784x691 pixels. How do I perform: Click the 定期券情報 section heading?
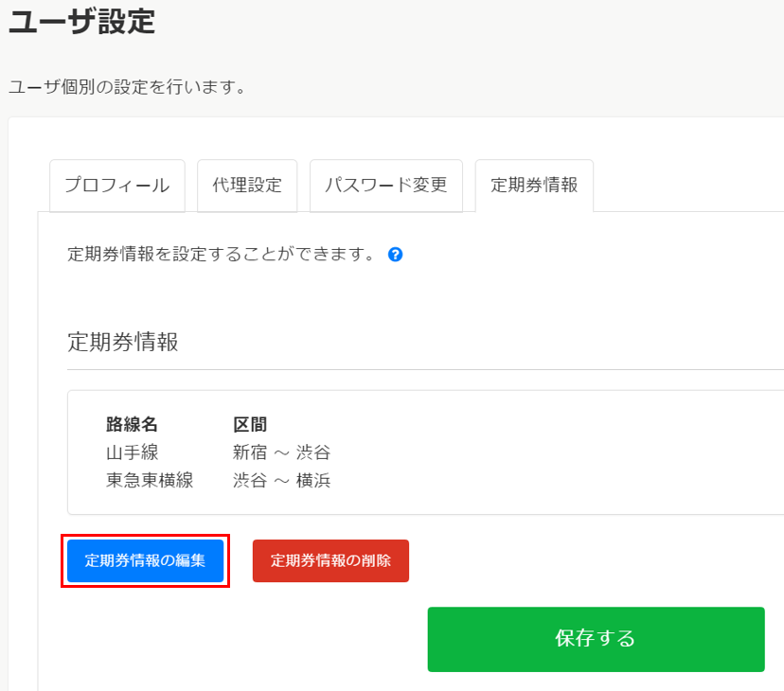[123, 342]
